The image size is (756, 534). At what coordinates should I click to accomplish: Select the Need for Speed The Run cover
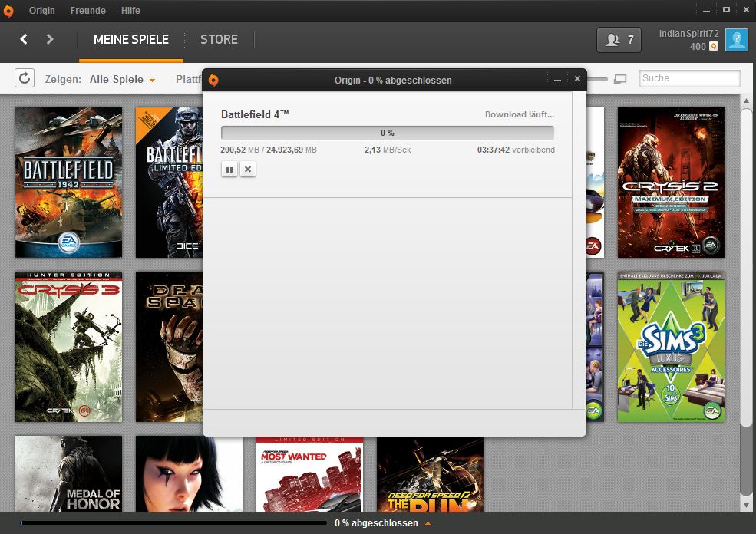click(430, 474)
